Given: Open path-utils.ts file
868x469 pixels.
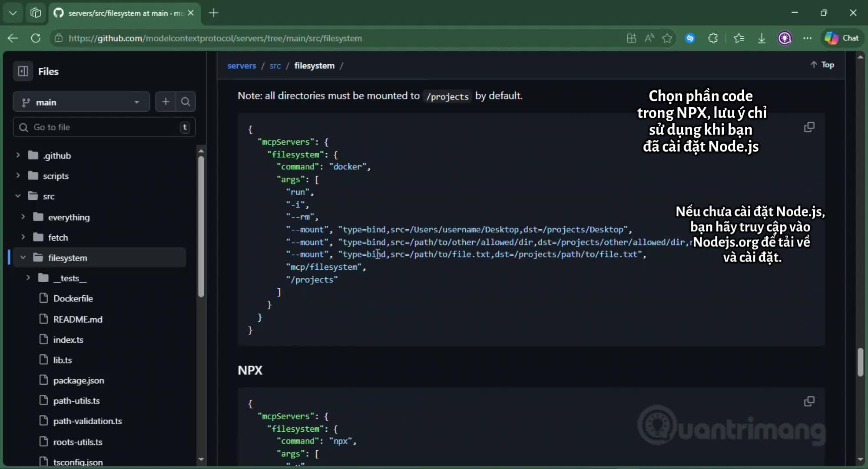Looking at the screenshot, I should [76, 401].
